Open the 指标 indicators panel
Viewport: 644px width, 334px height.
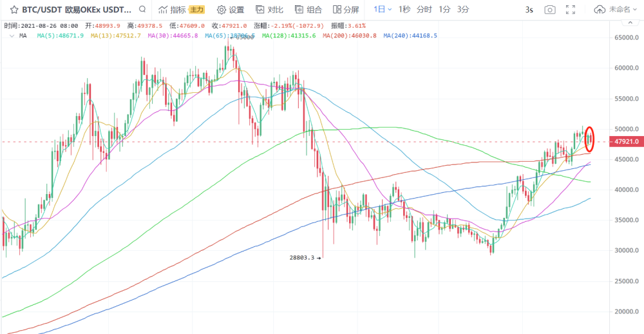172,10
